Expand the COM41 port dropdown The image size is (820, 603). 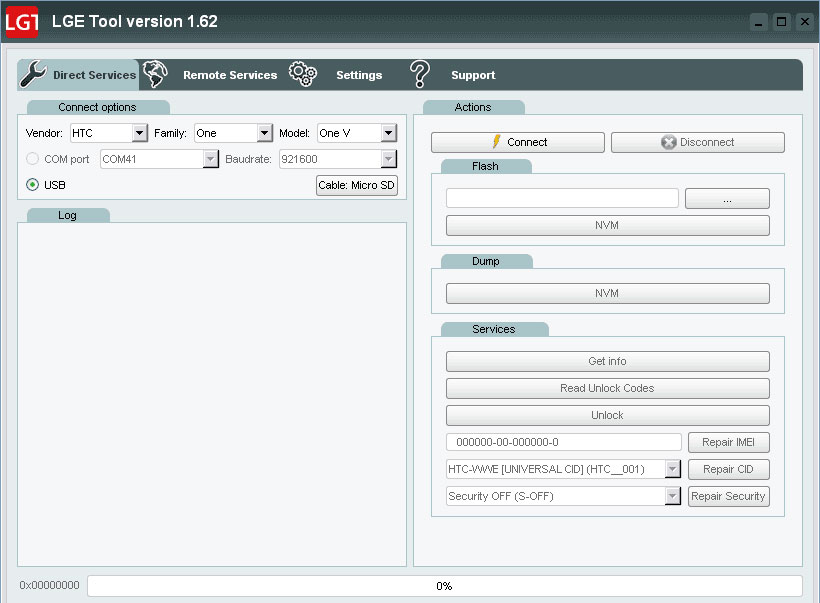coord(211,159)
